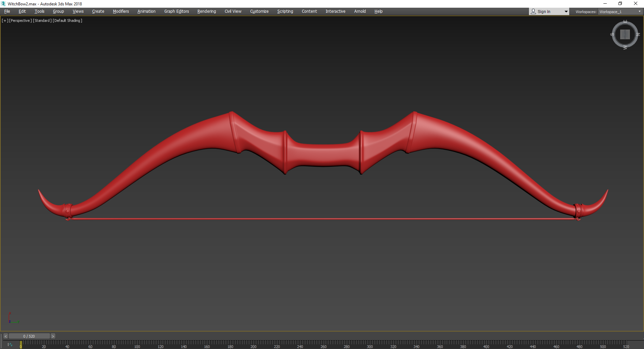Viewport: 644px width, 349px height.
Task: Expand the Sign In dropdown arrow
Action: [566, 12]
